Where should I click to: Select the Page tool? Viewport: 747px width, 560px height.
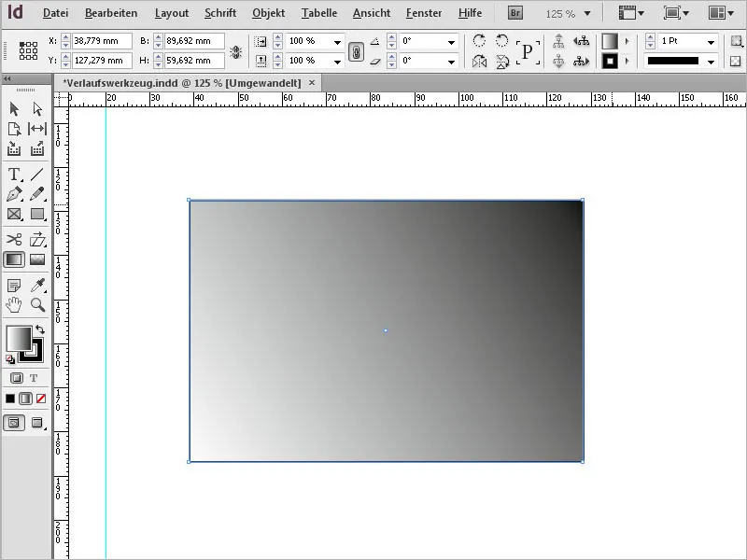coord(14,129)
